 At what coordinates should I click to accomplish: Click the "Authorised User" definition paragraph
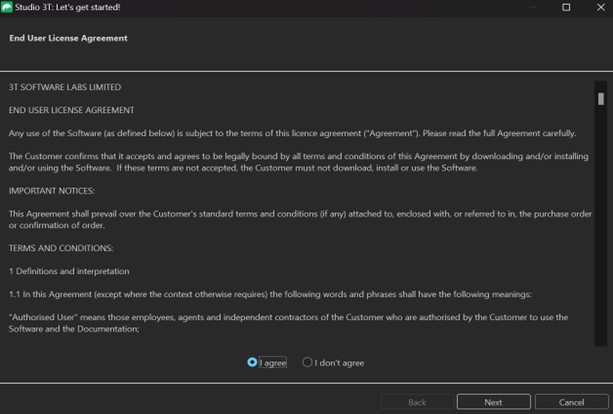(290, 322)
